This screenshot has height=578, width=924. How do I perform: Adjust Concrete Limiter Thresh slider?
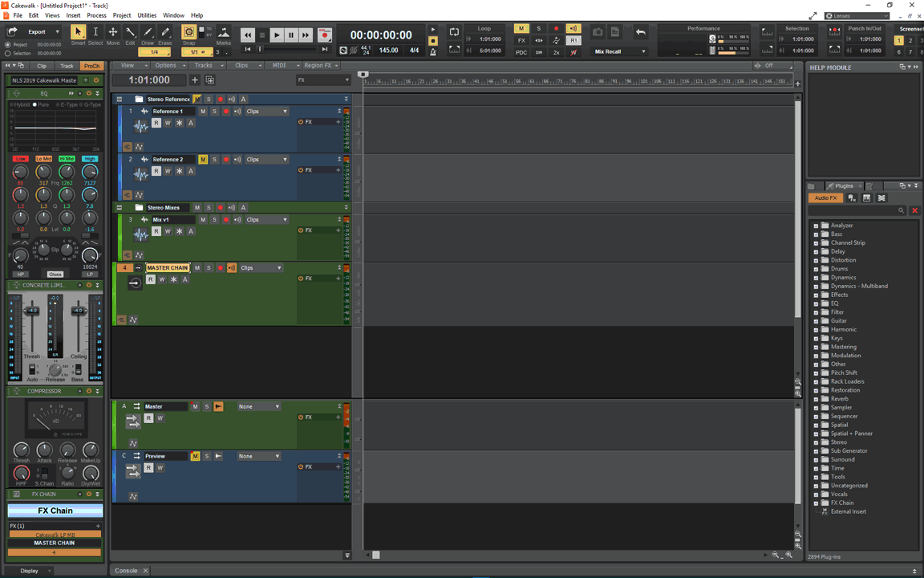pos(31,310)
